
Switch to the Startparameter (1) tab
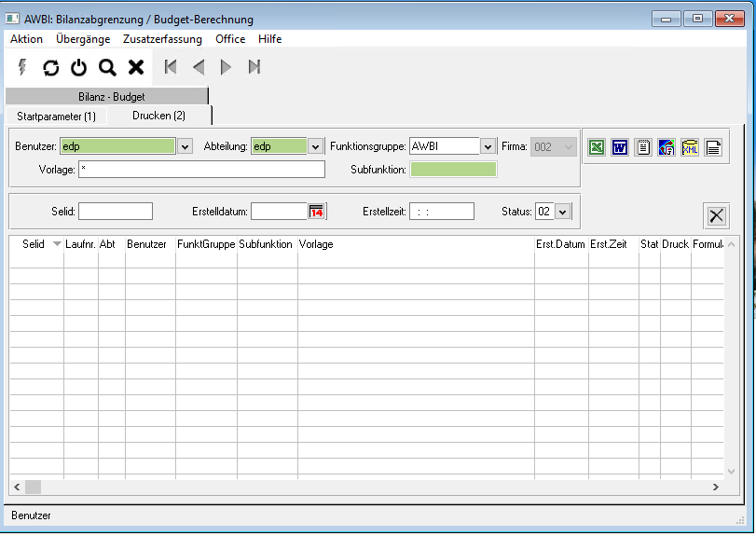(x=56, y=117)
